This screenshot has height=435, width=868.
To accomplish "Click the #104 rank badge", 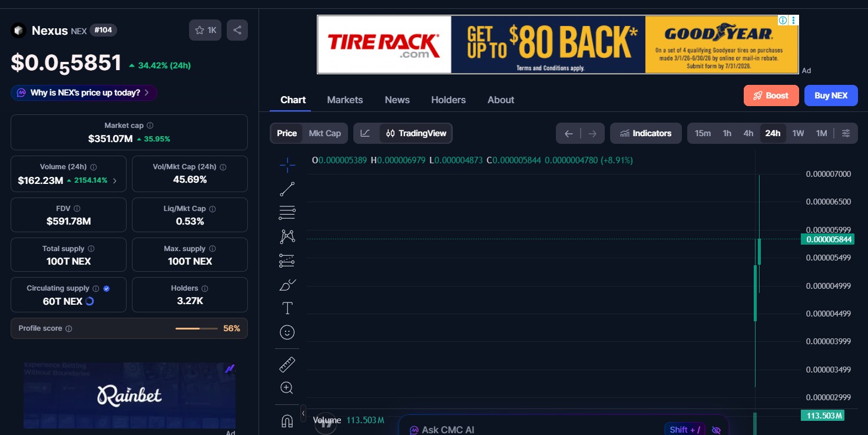I will 103,30.
